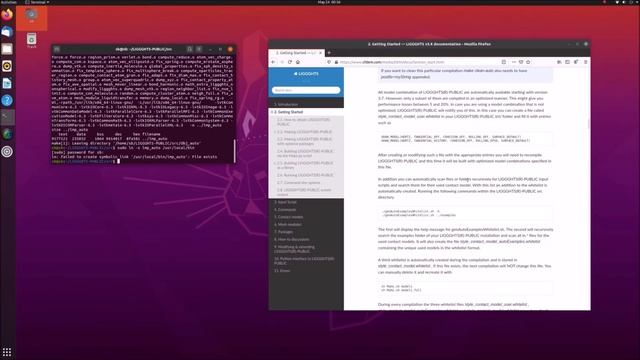Go forward in Firefox
The height and width of the screenshot is (360, 640).
pos(282,62)
